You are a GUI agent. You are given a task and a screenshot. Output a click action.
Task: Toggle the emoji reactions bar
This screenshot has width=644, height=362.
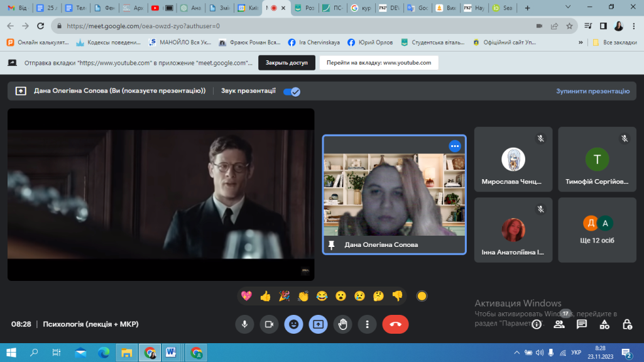[293, 324]
